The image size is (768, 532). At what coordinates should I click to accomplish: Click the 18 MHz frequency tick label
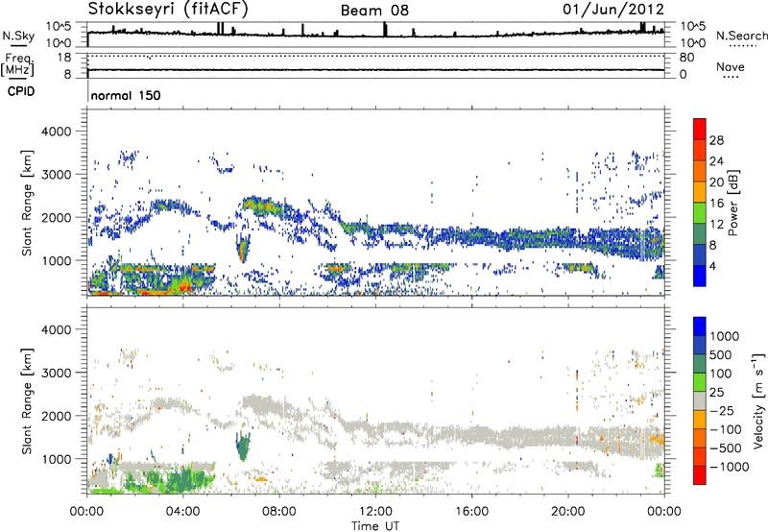64,58
